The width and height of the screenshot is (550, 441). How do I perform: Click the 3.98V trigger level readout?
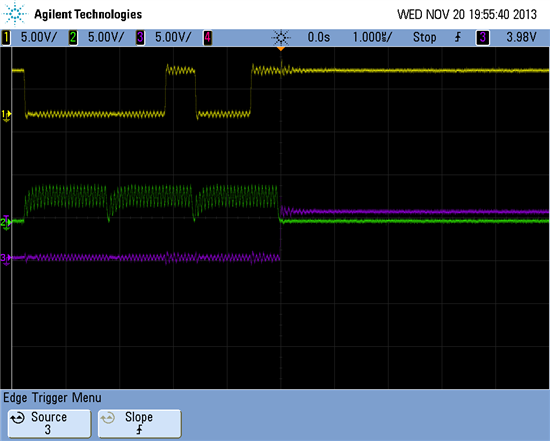pos(521,37)
